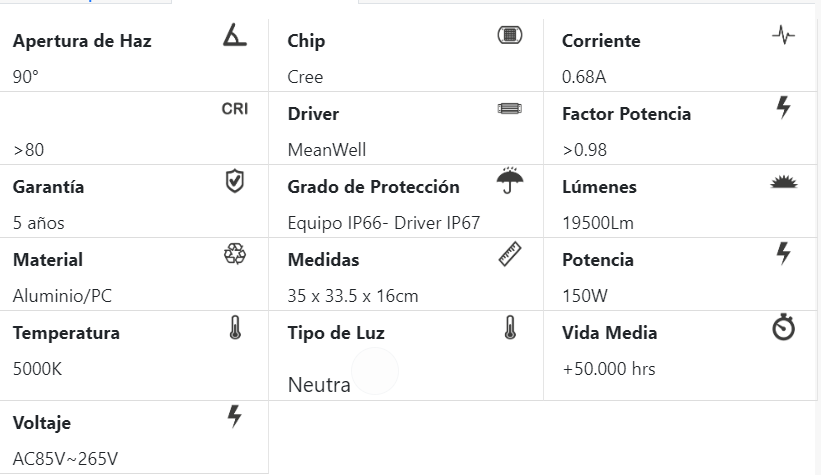Screen dimensions: 821x475
Task: Click the umbrella icon for Grado de Protección
Action: point(510,182)
